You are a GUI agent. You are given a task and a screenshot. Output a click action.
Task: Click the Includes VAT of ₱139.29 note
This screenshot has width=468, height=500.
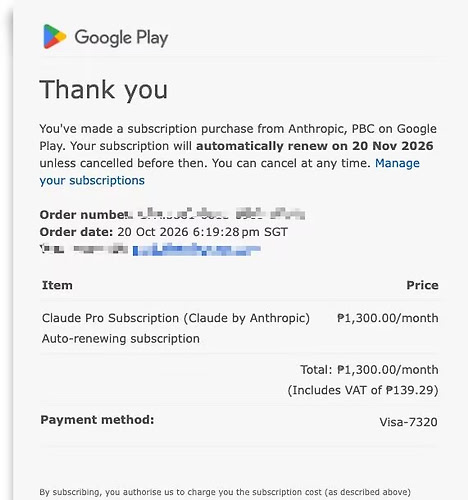[x=363, y=390]
